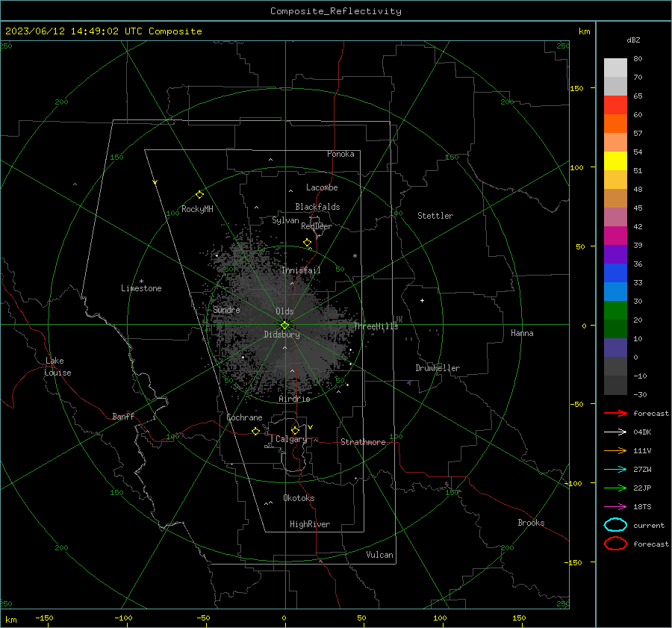Click the Calgary city label
Viewport: 672px width, 628px height.
[291, 439]
